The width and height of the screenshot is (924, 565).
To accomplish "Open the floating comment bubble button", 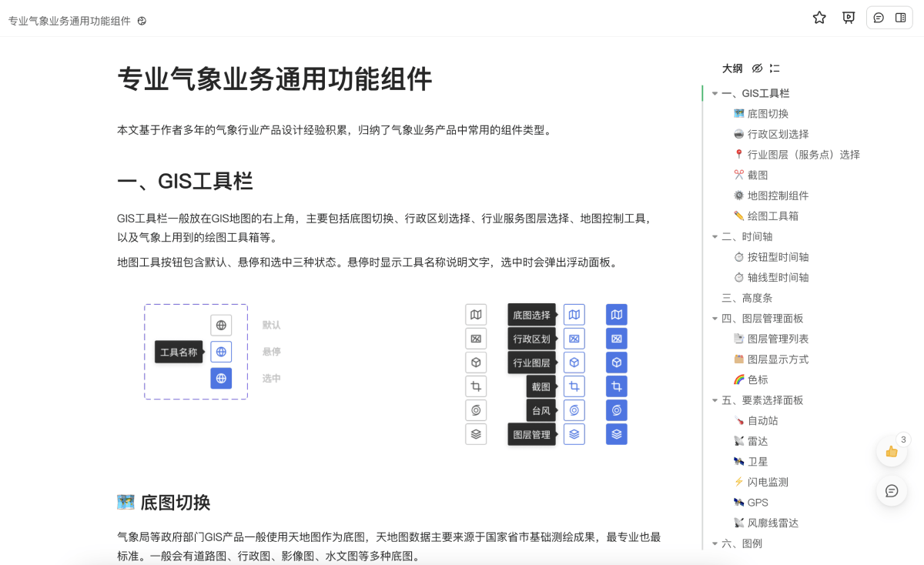I will tap(892, 490).
